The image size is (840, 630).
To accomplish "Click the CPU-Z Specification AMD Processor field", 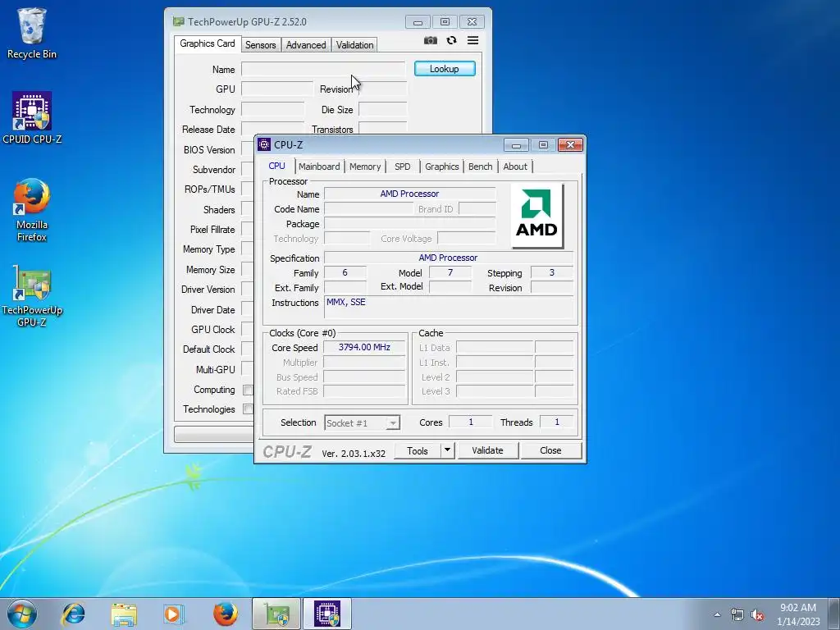I will (449, 258).
